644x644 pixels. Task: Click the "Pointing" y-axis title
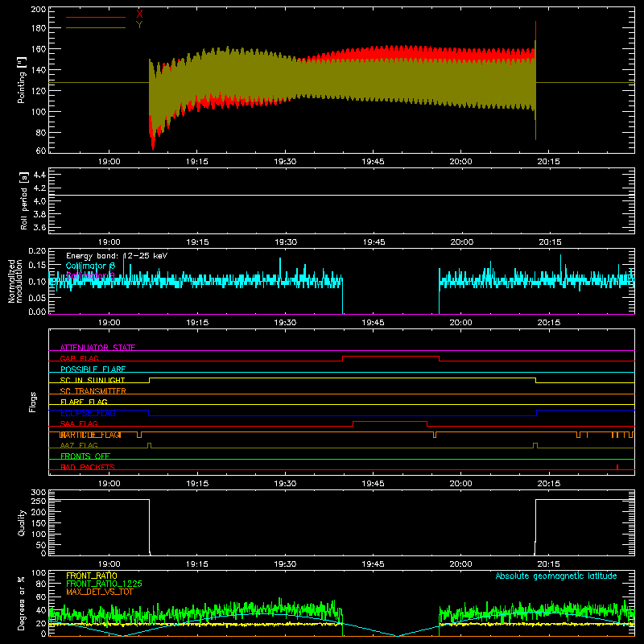click(x=22, y=80)
